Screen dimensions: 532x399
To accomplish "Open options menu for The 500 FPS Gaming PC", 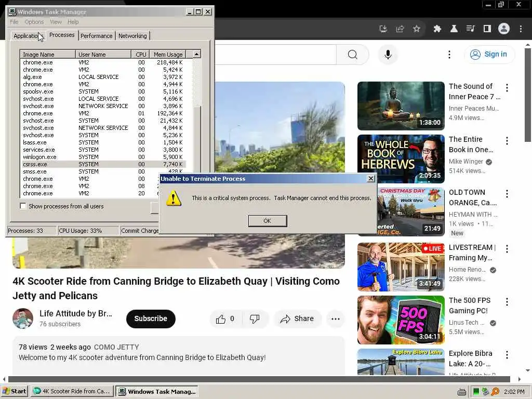I will click(x=507, y=302).
